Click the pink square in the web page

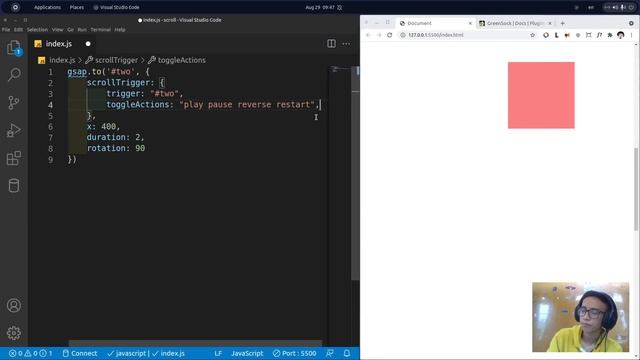541,95
